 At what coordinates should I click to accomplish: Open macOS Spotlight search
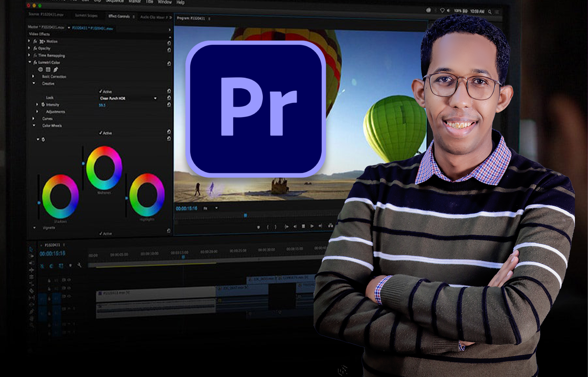click(x=490, y=12)
